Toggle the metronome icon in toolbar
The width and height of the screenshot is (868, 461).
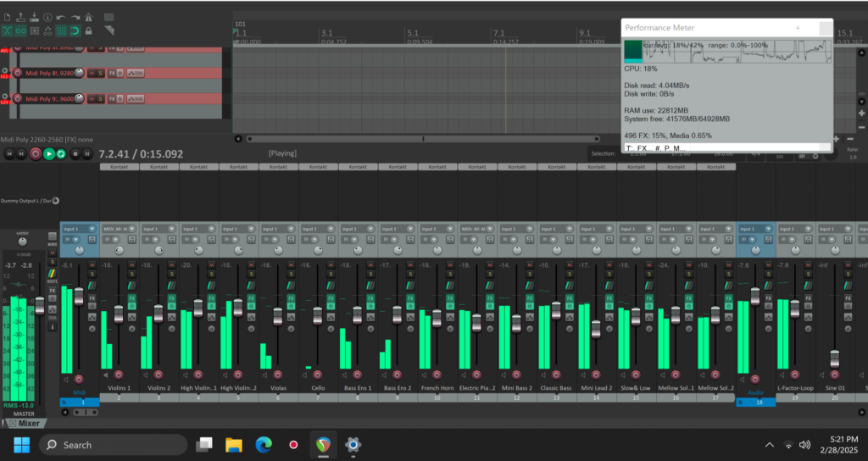[88, 18]
